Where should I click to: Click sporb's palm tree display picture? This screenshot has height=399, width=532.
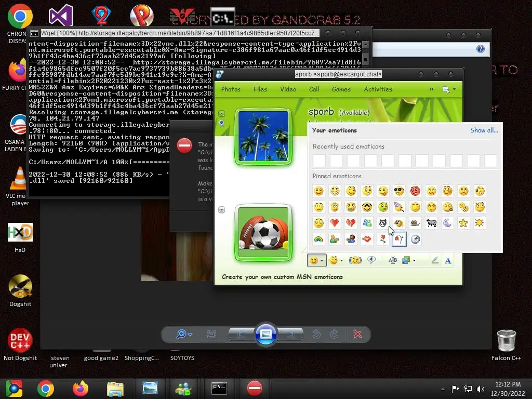tap(263, 137)
